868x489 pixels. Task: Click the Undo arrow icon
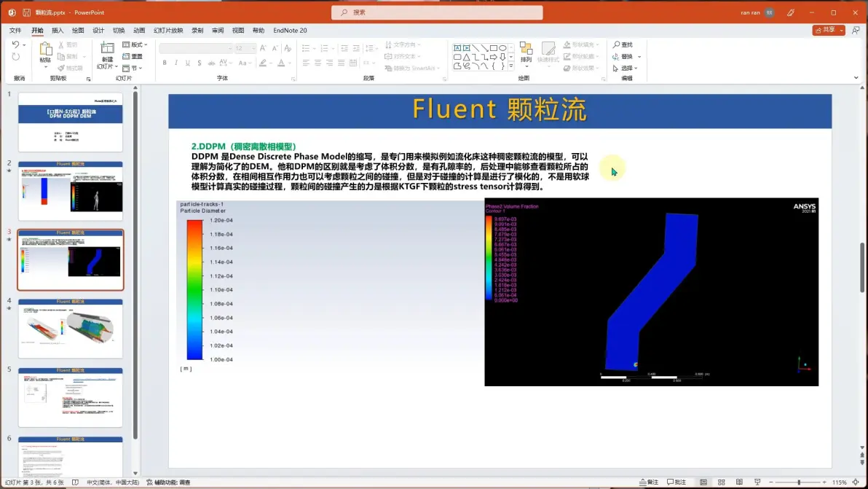click(15, 45)
